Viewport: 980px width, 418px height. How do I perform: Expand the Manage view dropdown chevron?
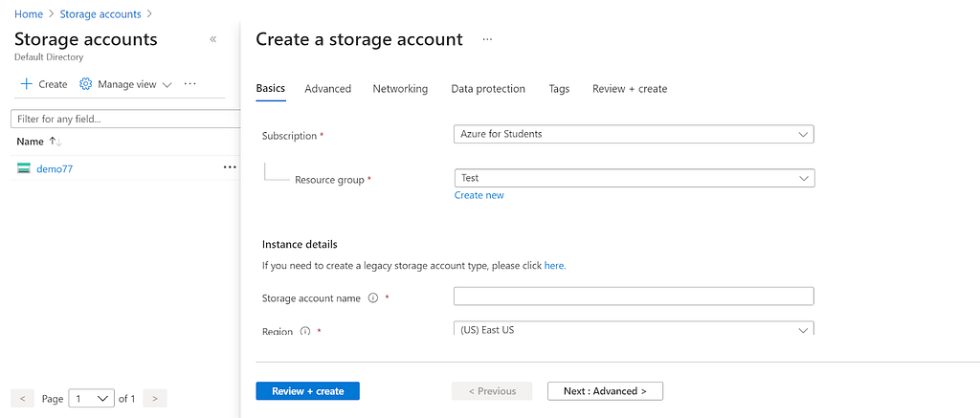[x=167, y=85]
